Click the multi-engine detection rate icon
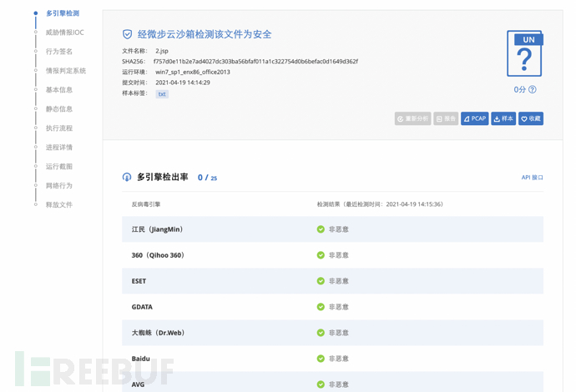 click(x=127, y=178)
